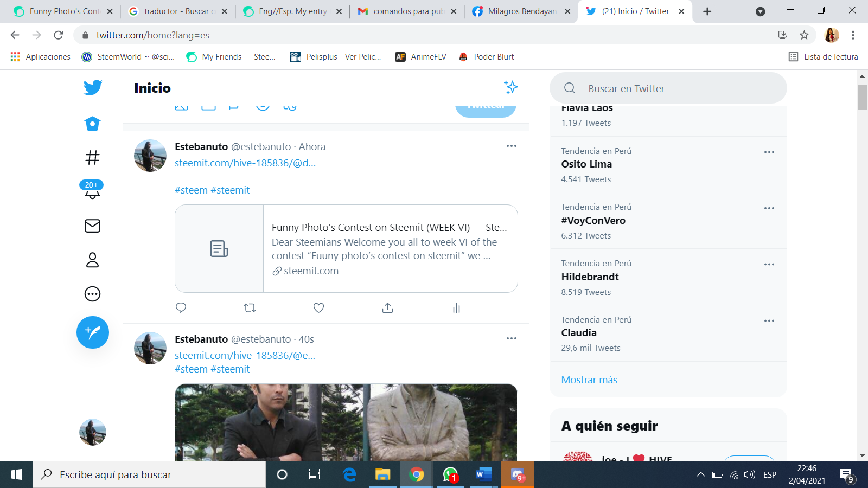Reload the page

pyautogui.click(x=59, y=35)
